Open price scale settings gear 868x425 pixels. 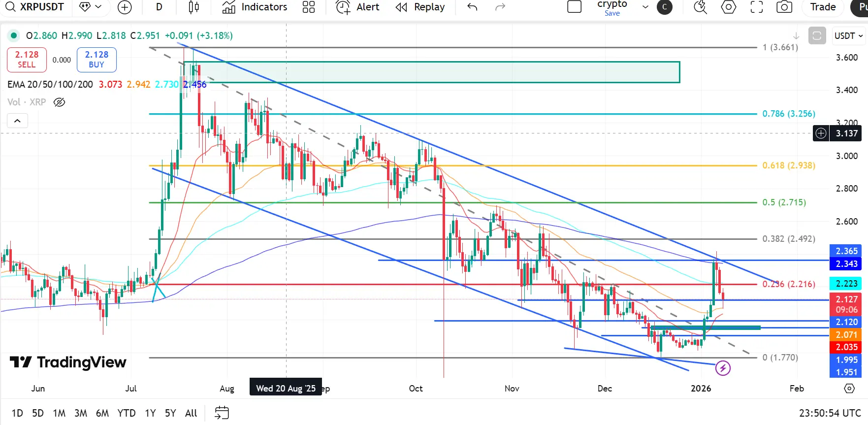[849, 389]
